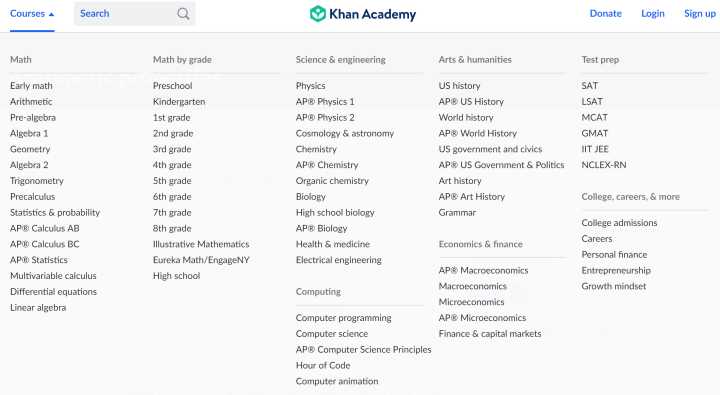Open Finance & capital markets
The image size is (720, 395).
490,334
